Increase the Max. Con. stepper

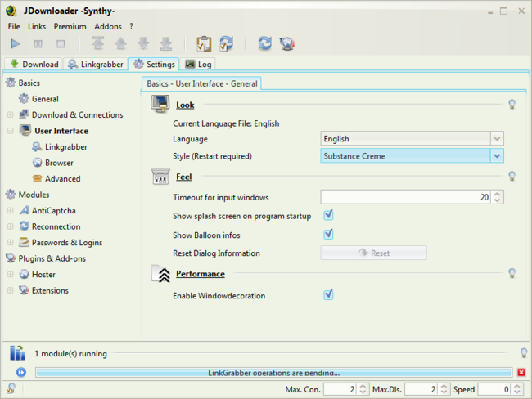(363, 386)
